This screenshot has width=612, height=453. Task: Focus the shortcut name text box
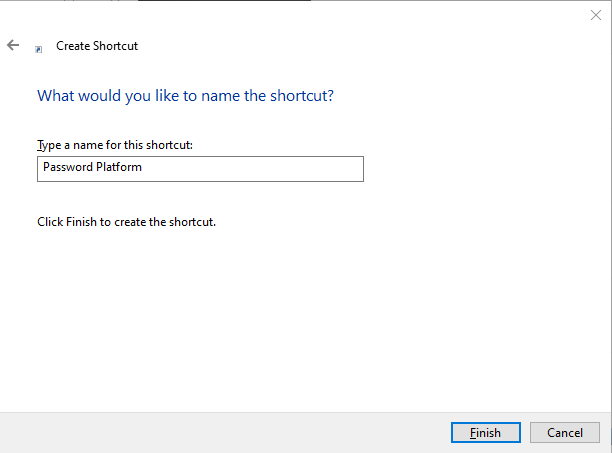point(200,168)
